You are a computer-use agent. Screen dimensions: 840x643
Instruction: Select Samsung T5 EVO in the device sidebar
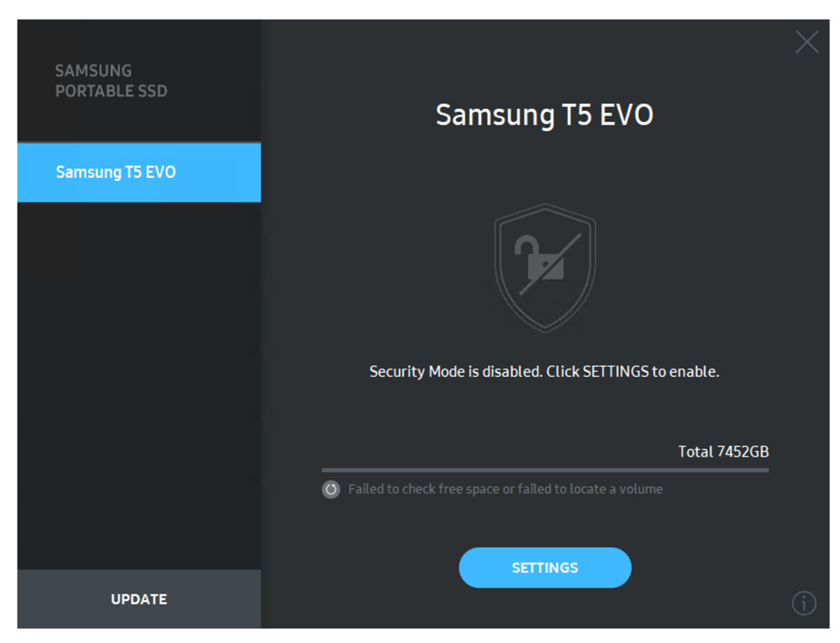pyautogui.click(x=139, y=172)
